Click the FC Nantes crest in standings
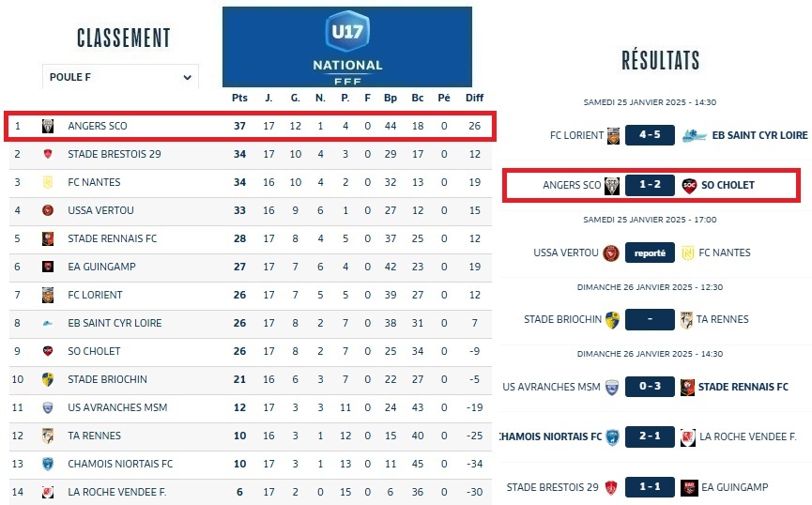The image size is (812, 505). pos(48,182)
